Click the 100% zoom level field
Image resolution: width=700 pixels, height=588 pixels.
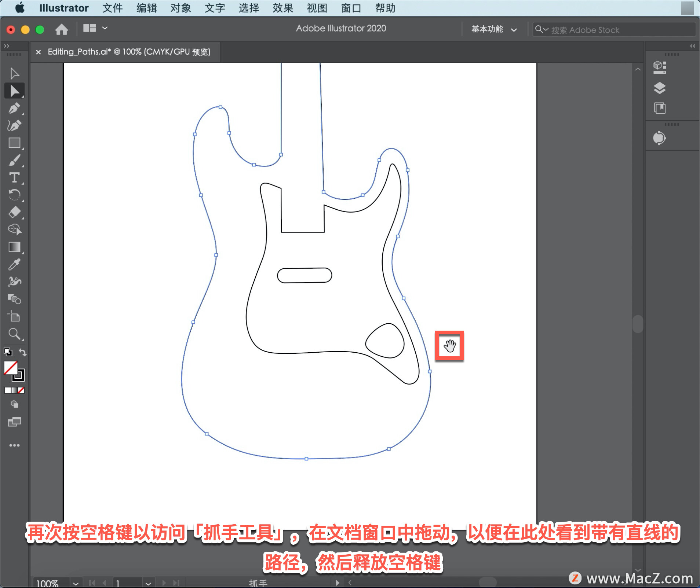pos(51,583)
